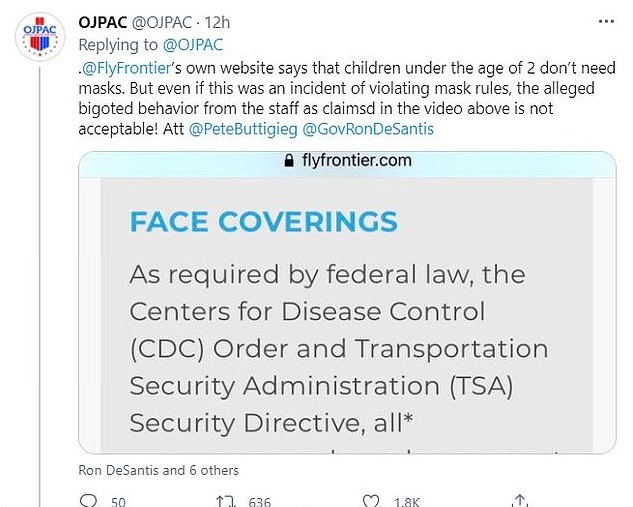Click the 50 replies count
Screen dimensions: 633x507
click(x=118, y=502)
